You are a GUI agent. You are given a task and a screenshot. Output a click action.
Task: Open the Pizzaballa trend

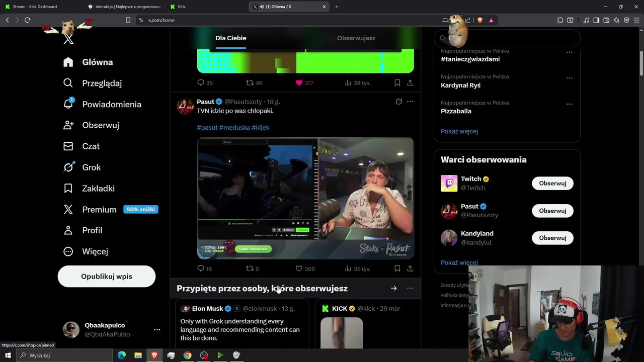click(456, 111)
